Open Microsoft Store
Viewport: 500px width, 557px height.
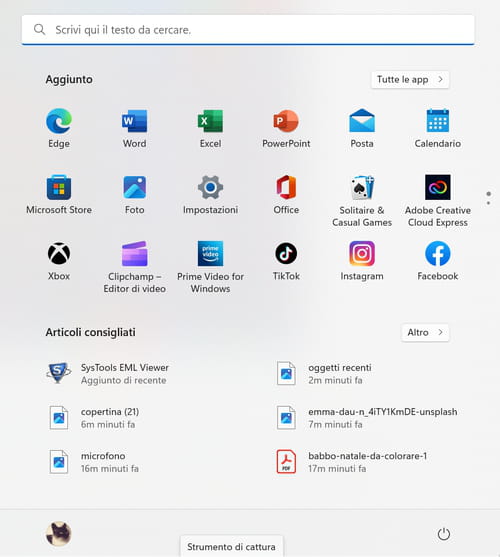coord(59,195)
